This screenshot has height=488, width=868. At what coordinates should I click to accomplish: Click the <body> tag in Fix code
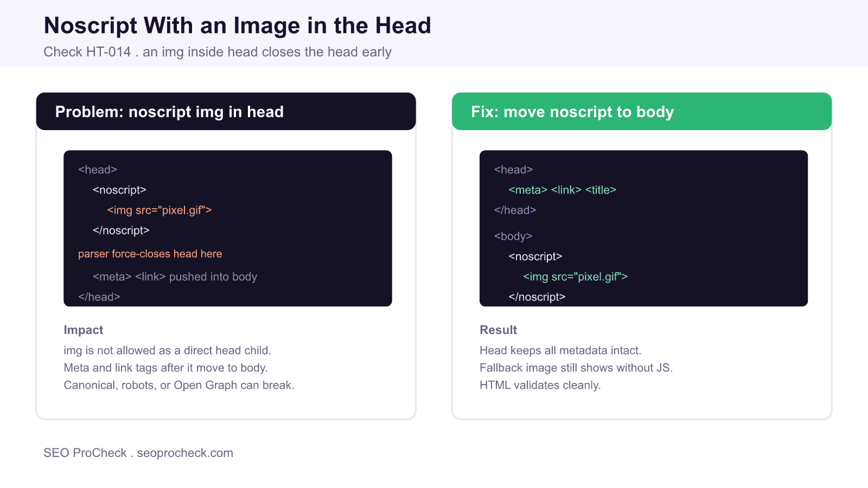tap(513, 236)
